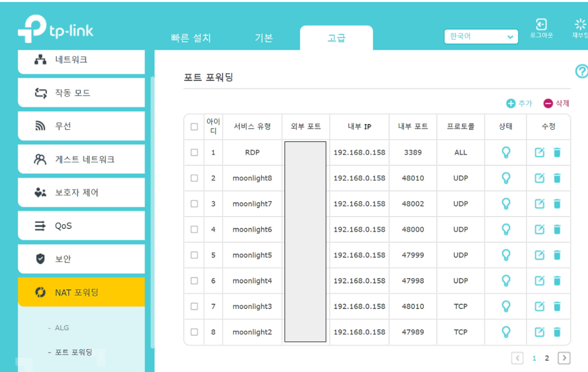This screenshot has height=372, width=588.
Task: Edit the moonlight6 entry
Action: (x=539, y=229)
